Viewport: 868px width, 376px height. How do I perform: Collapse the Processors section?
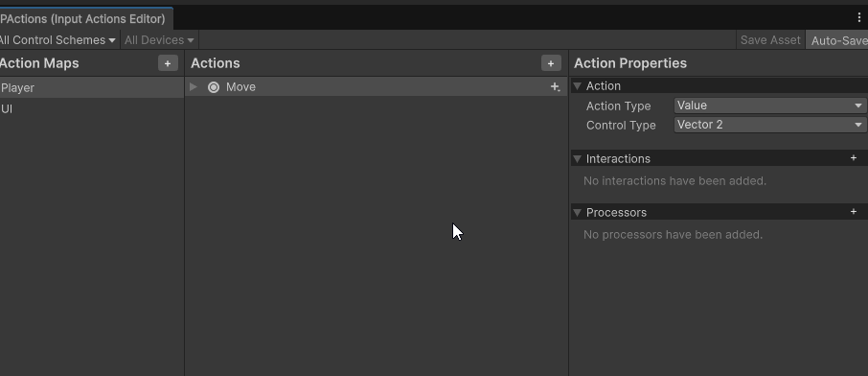pyautogui.click(x=577, y=212)
